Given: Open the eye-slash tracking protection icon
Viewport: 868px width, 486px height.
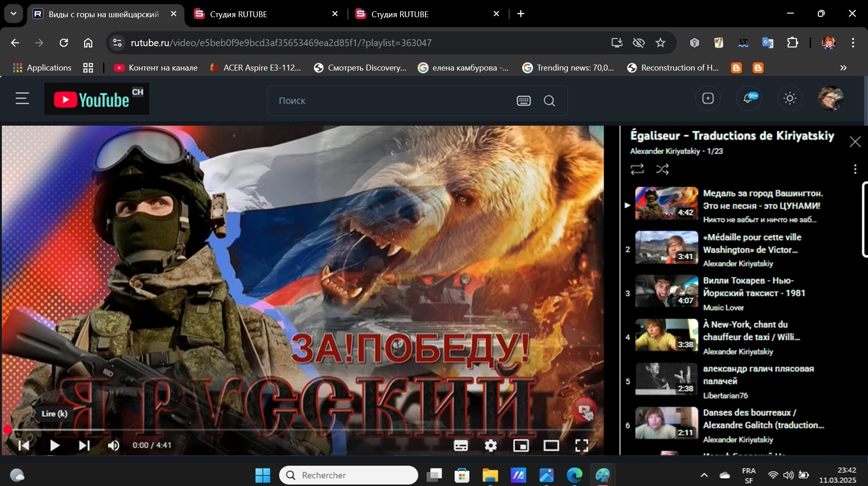Looking at the screenshot, I should 639,43.
